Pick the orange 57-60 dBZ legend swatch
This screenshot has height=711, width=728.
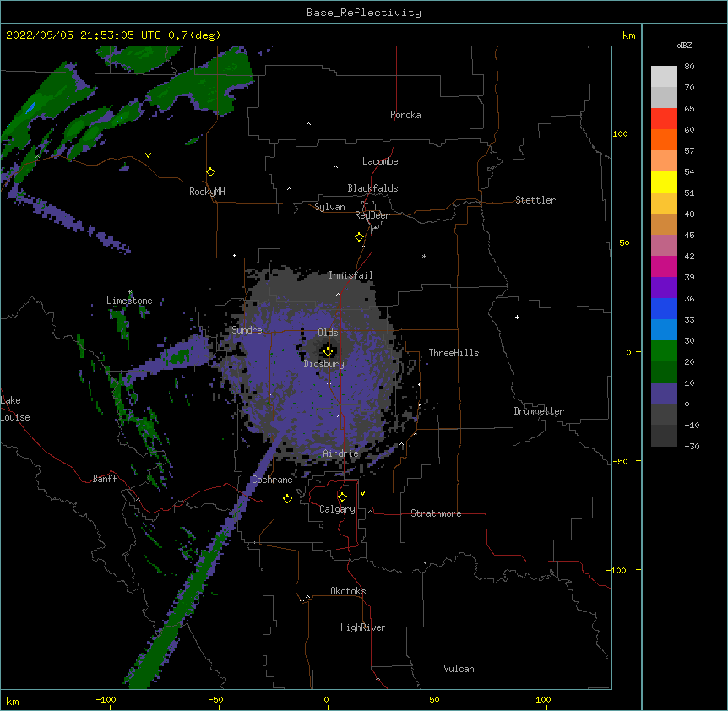tap(664, 140)
